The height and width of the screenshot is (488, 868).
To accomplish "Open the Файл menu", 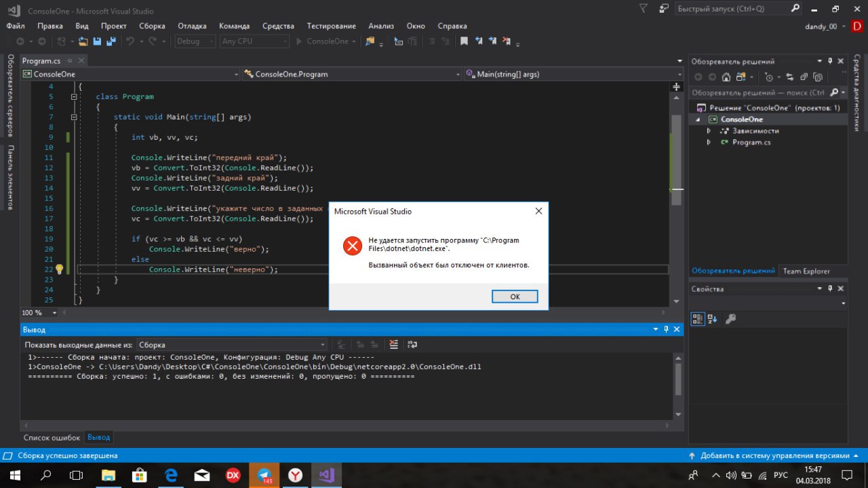I will [16, 26].
